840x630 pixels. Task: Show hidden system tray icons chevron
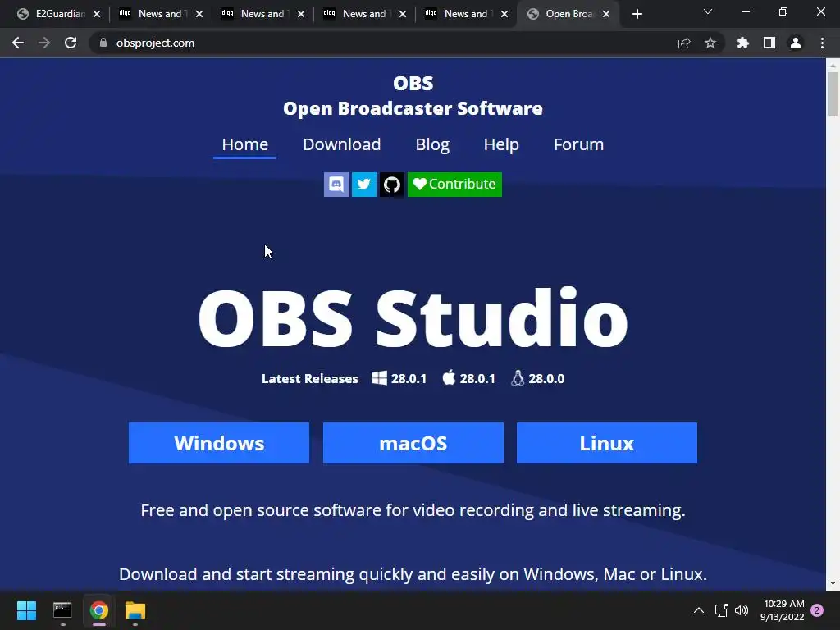click(x=699, y=610)
